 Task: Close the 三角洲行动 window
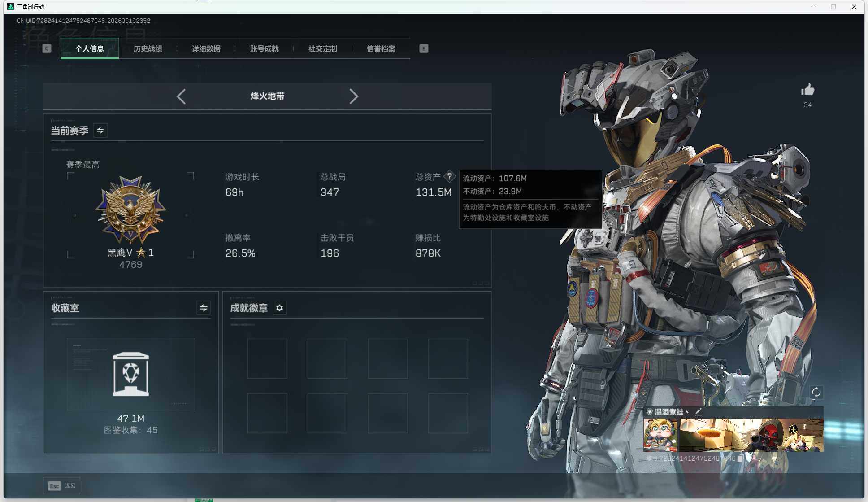pyautogui.click(x=854, y=7)
